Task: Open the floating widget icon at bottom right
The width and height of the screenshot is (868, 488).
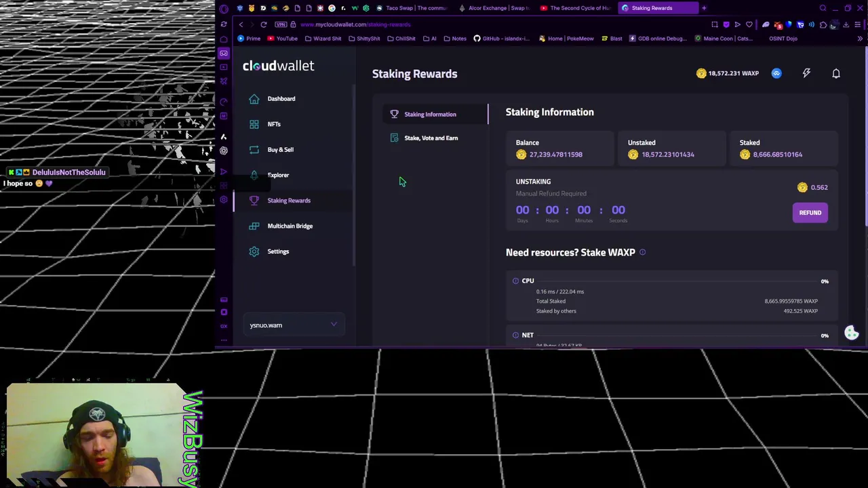Action: coord(852,333)
